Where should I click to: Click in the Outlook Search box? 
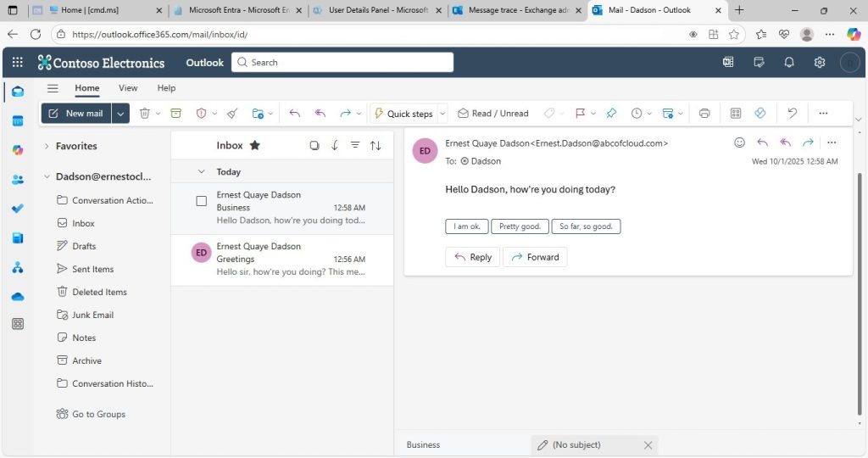tap(342, 63)
